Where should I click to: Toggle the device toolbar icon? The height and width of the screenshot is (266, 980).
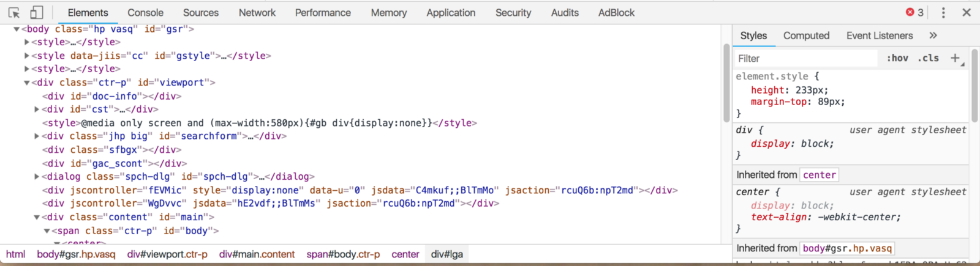coord(36,12)
